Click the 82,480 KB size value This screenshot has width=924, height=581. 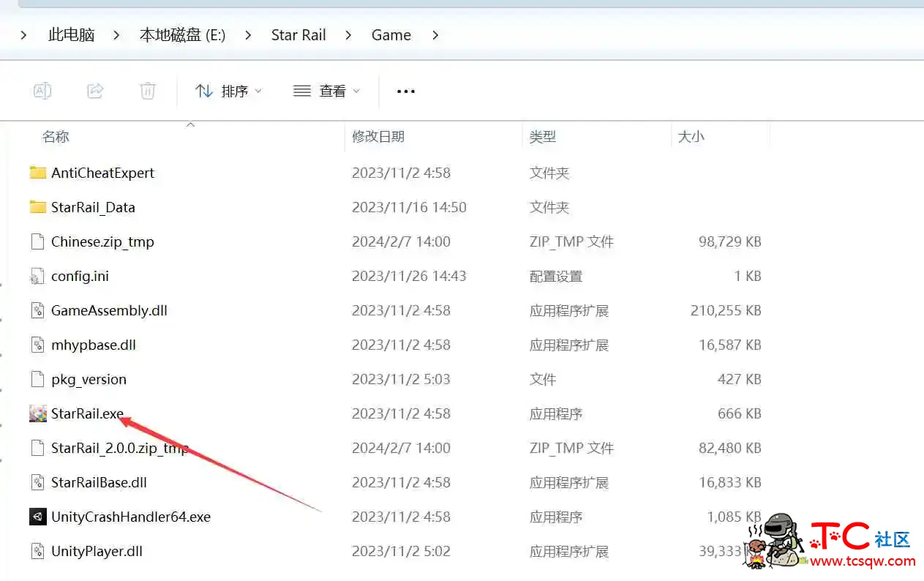[730, 448]
